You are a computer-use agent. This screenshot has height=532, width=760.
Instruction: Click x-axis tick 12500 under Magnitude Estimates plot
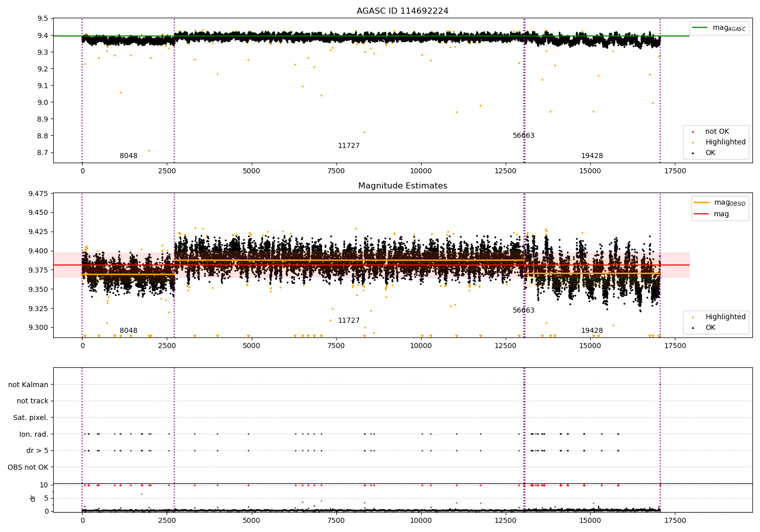506,346
